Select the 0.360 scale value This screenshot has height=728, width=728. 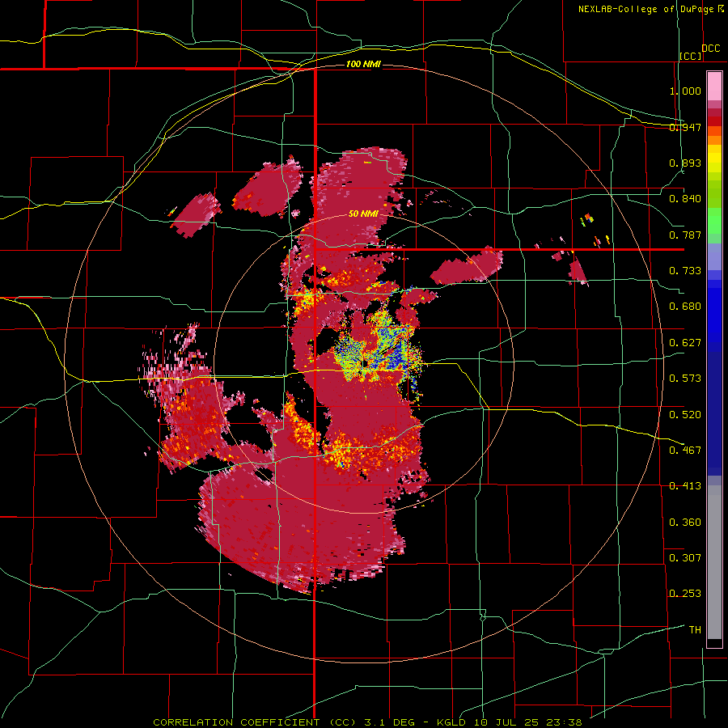(685, 522)
